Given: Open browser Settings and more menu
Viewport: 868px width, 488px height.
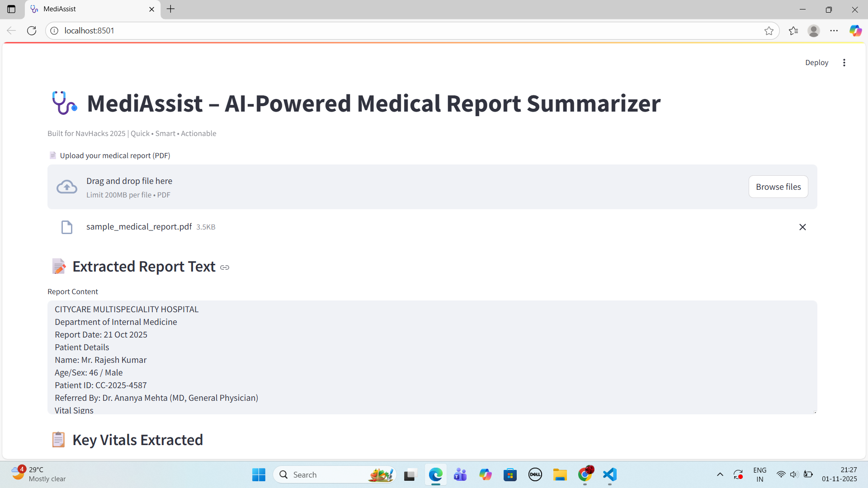Looking at the screenshot, I should (x=834, y=31).
